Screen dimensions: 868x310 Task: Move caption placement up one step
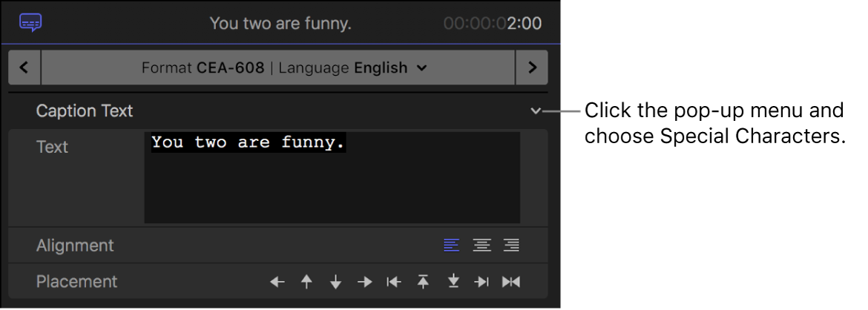306,282
